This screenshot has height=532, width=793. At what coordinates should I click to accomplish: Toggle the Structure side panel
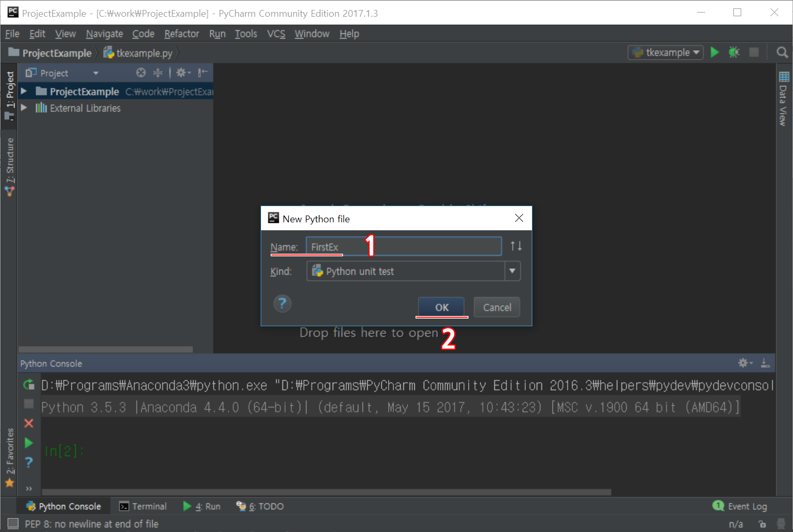[x=9, y=165]
